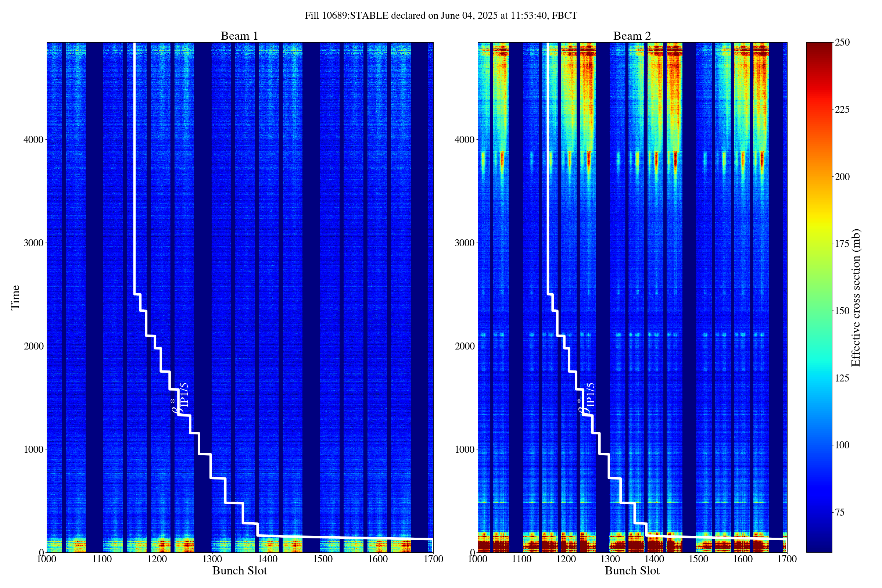This screenshot has width=882, height=588.
Task: Click Beam 2 Bunch Slot axis label
Action: point(632,571)
